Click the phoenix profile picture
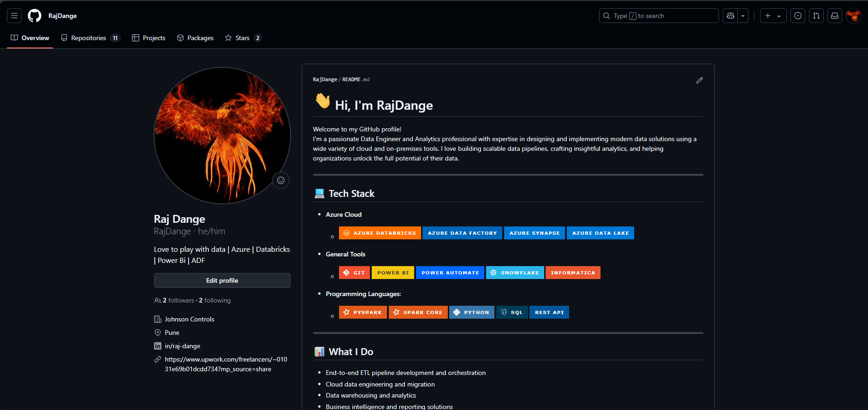868x410 pixels. 222,136
